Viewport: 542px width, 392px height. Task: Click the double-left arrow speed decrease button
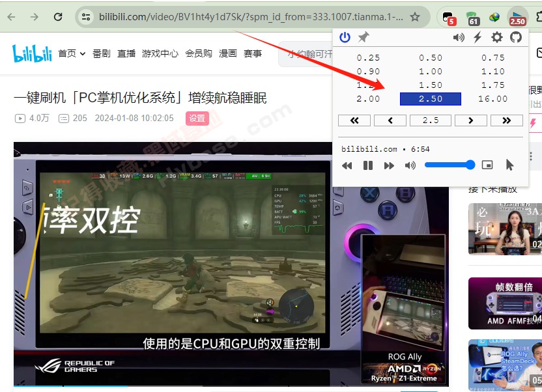click(354, 120)
